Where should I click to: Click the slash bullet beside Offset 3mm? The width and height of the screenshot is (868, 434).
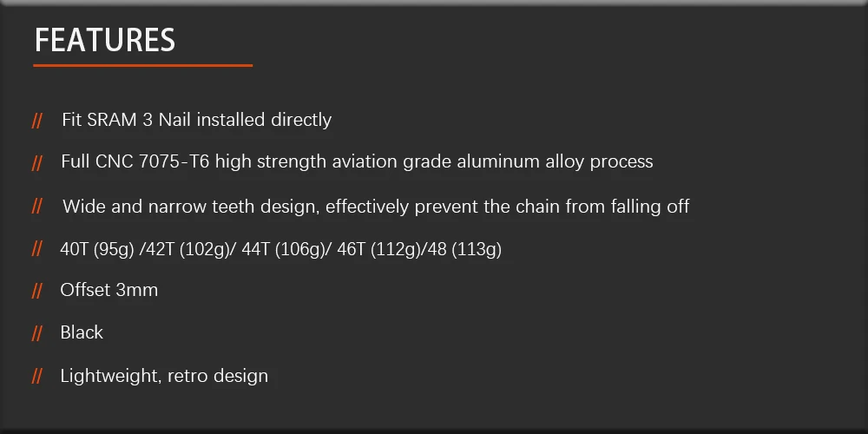tap(37, 291)
